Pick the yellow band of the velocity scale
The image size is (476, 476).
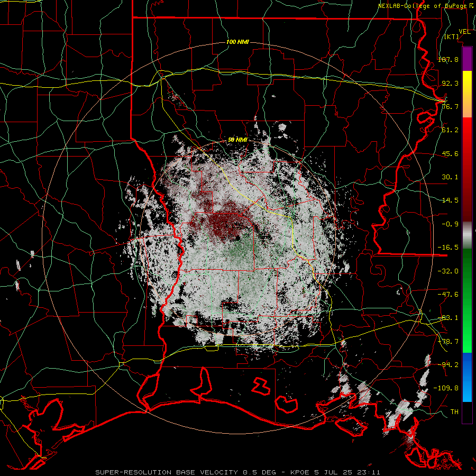(x=467, y=94)
